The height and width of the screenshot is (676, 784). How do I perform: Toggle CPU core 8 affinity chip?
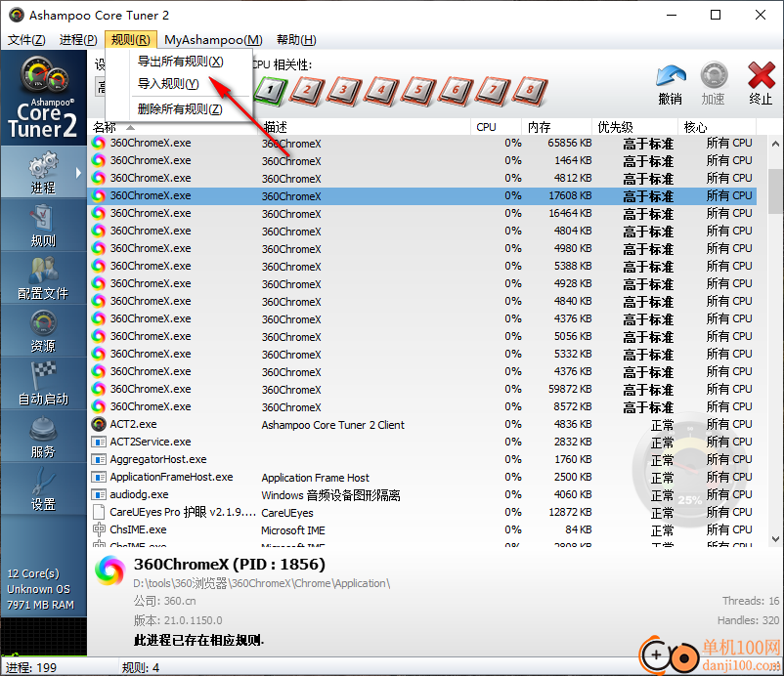click(x=531, y=91)
